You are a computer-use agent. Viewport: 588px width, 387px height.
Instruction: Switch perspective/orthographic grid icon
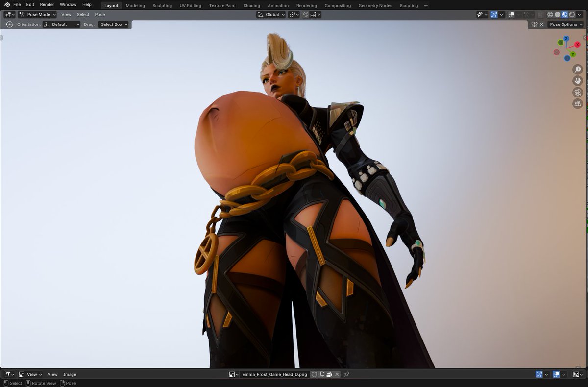click(x=578, y=103)
